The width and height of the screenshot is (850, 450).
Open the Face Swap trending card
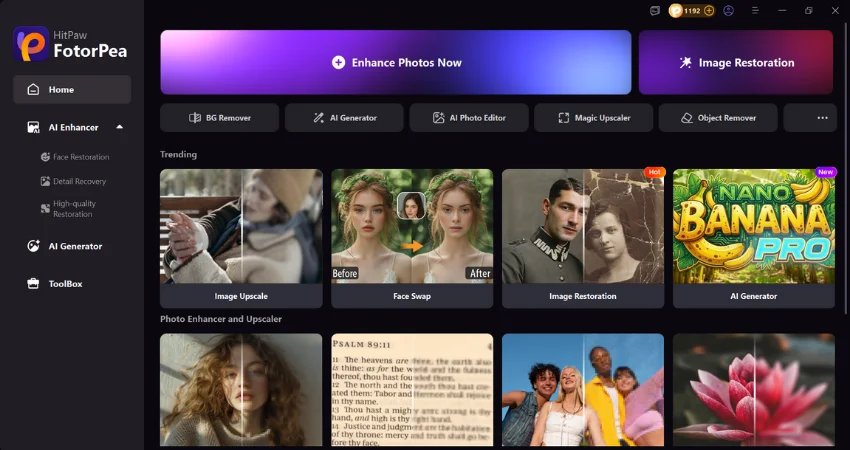click(x=413, y=239)
